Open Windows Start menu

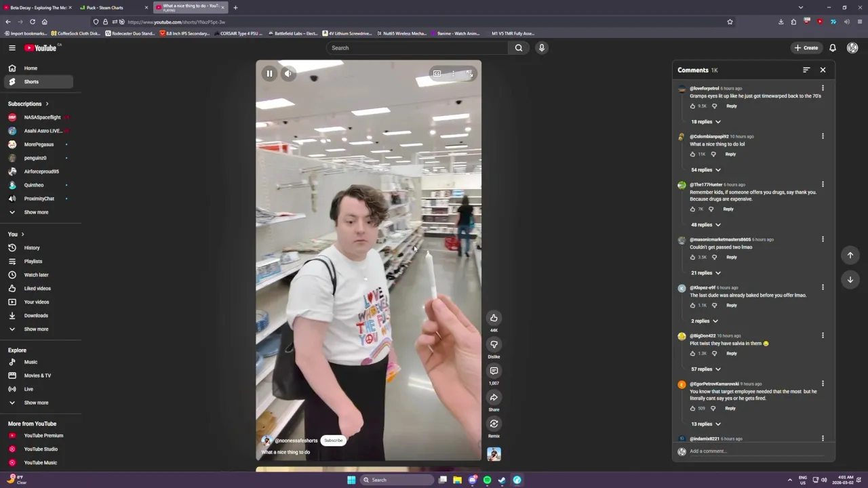coord(351,480)
